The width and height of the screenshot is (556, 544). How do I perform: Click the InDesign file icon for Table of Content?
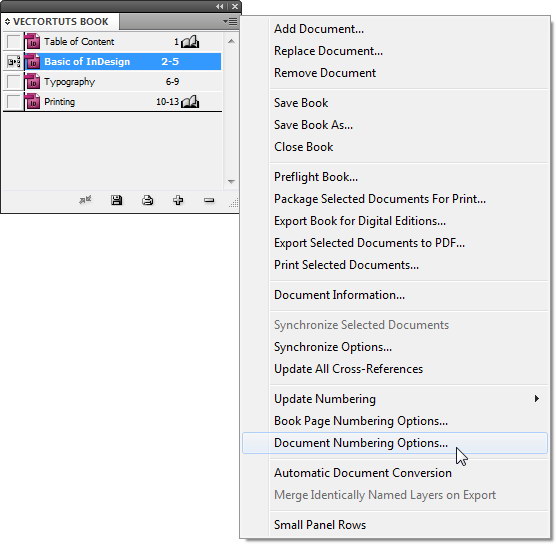33,42
